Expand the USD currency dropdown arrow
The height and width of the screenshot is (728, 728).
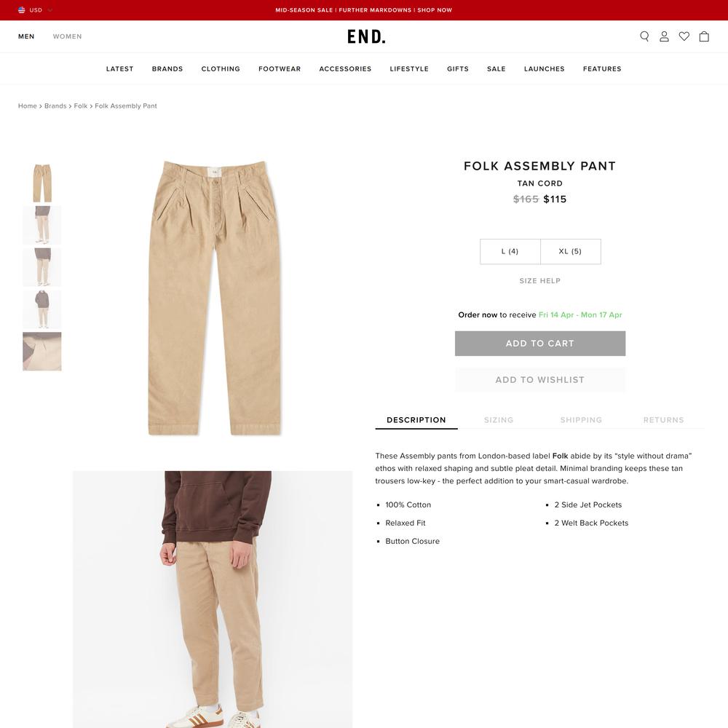click(x=50, y=9)
